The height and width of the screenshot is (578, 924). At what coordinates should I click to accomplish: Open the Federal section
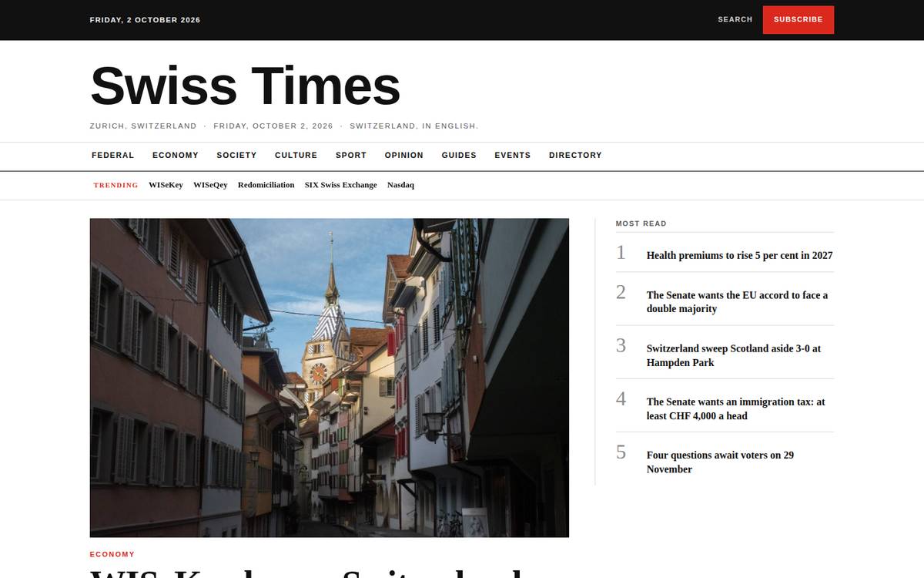pyautogui.click(x=112, y=156)
